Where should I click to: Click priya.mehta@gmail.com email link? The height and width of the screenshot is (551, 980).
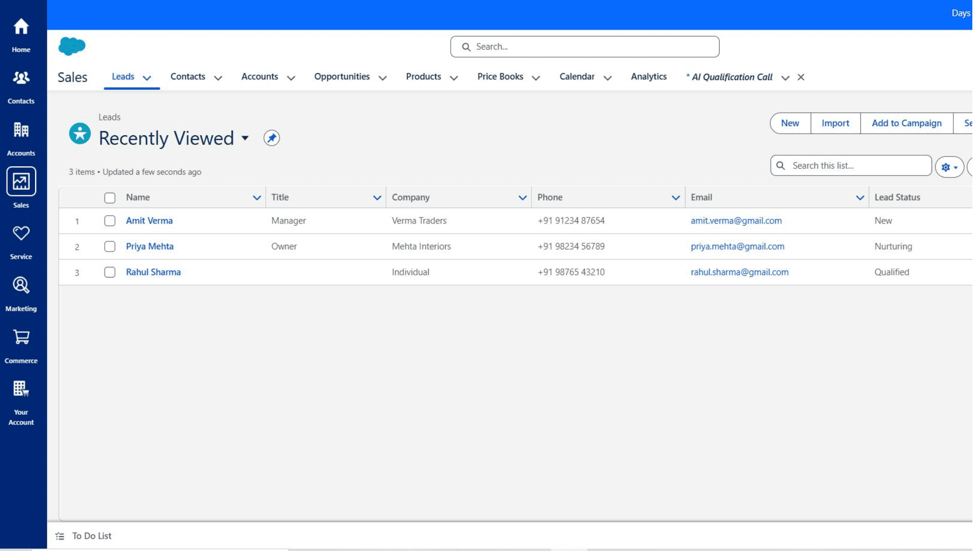pyautogui.click(x=738, y=246)
